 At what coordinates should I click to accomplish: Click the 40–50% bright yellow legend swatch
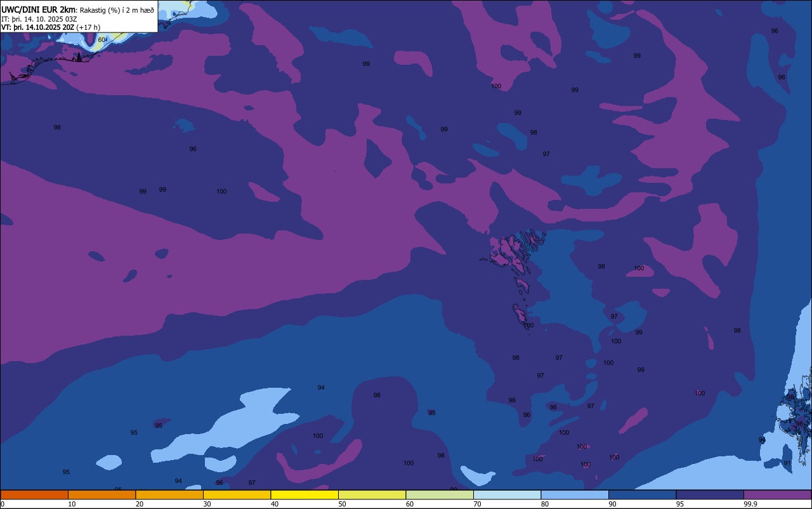[304, 494]
